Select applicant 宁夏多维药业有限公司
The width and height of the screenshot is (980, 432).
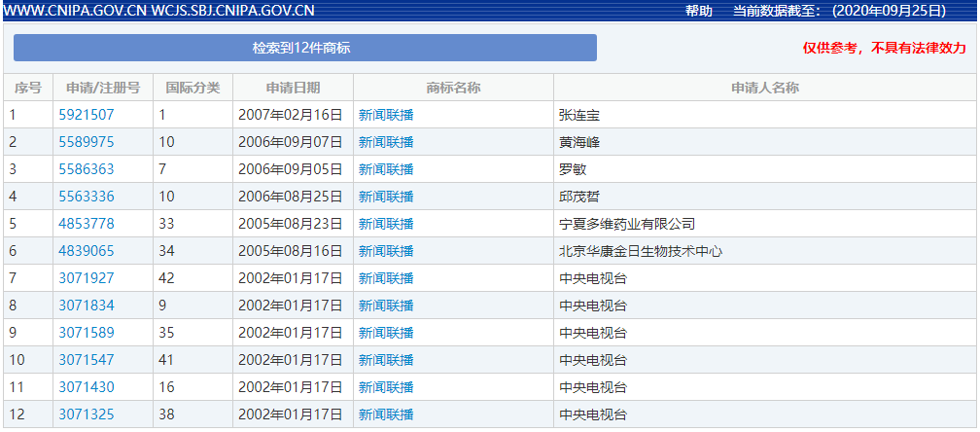[x=627, y=223]
